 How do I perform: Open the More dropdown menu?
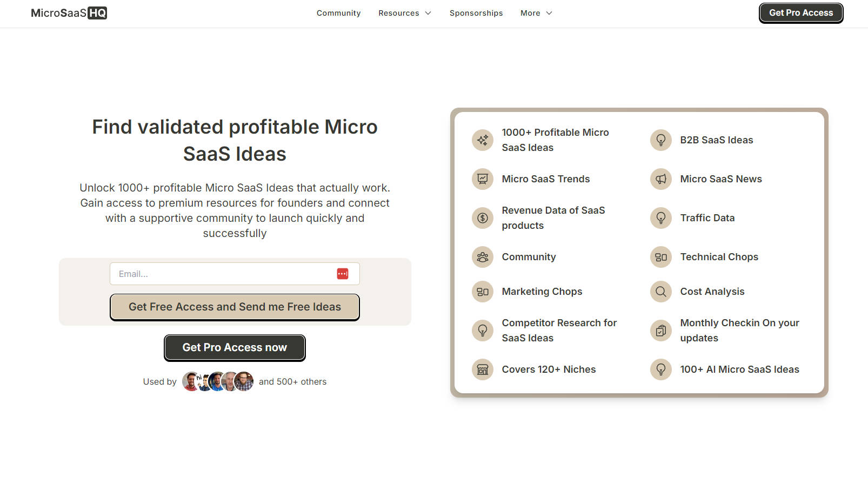[536, 13]
